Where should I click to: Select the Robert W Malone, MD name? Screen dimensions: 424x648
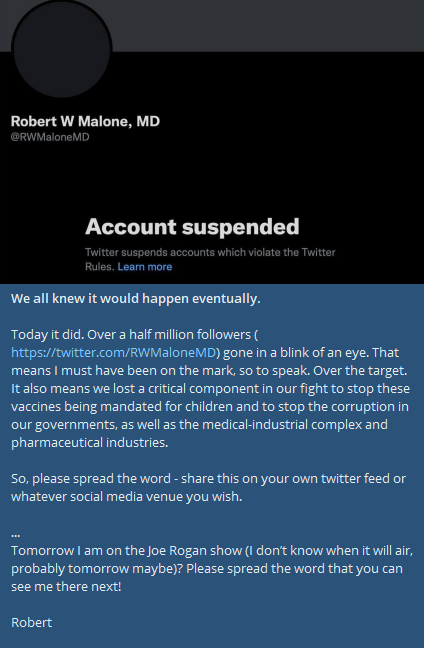pyautogui.click(x=85, y=121)
